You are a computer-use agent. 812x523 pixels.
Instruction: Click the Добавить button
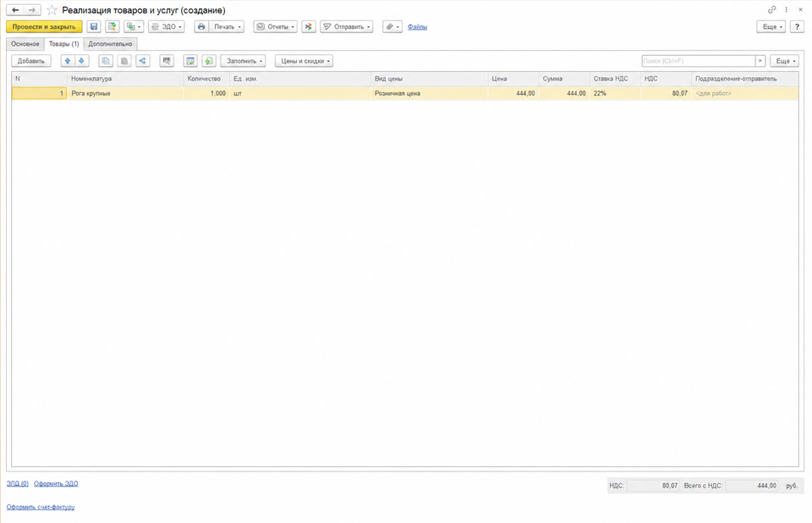tap(31, 61)
